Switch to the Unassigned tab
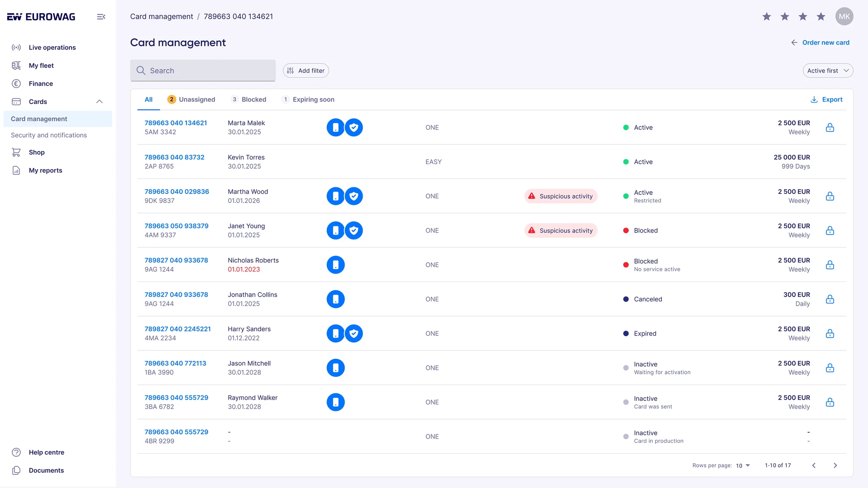 (x=191, y=99)
